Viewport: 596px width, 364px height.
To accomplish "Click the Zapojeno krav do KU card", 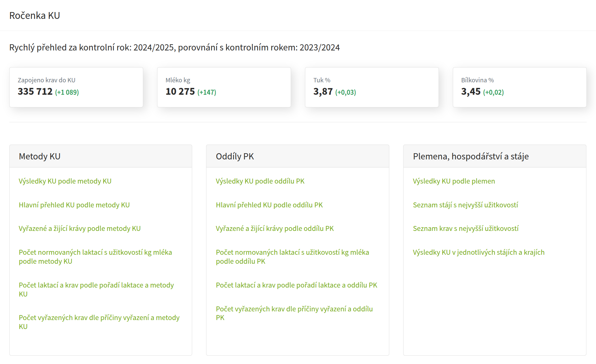I will 76,87.
